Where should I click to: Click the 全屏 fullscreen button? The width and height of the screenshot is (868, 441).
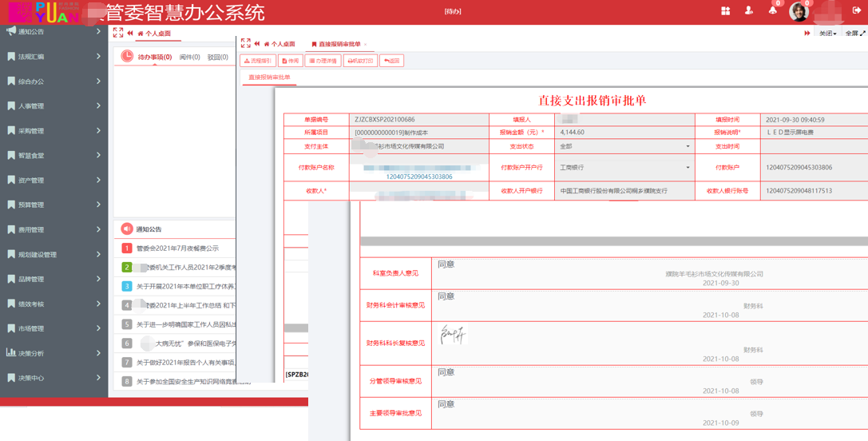854,34
